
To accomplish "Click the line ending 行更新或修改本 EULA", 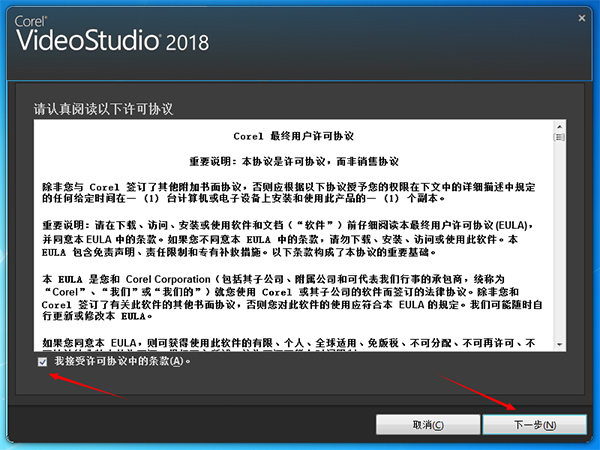I will pos(97,316).
